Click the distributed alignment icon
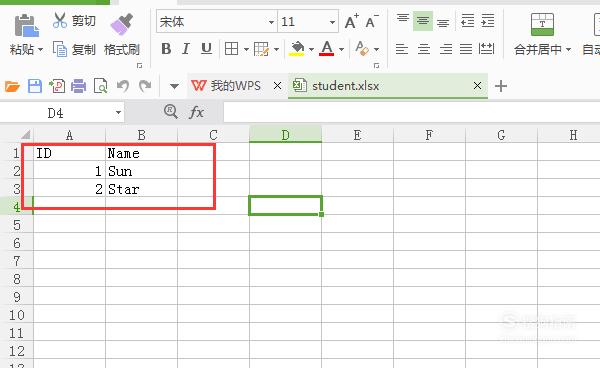This screenshot has height=368, width=600. (486, 49)
